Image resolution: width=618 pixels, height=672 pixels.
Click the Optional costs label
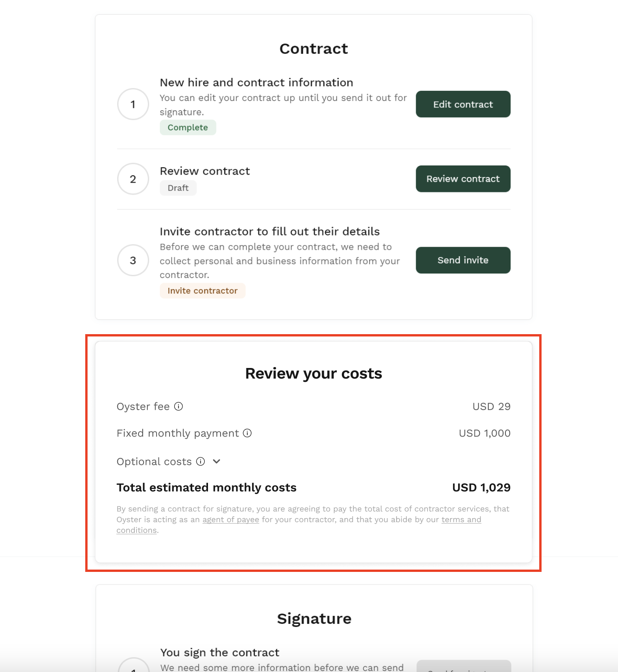point(154,462)
